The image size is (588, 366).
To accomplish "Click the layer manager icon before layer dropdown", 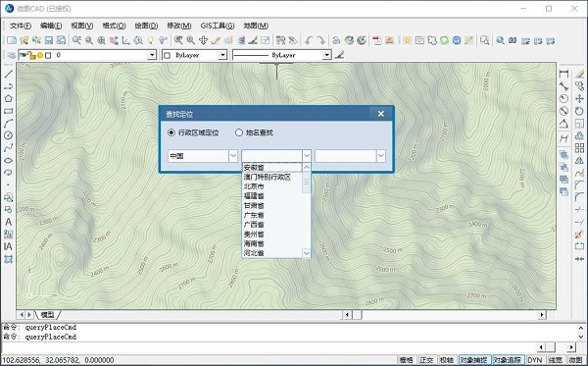I will [11, 55].
